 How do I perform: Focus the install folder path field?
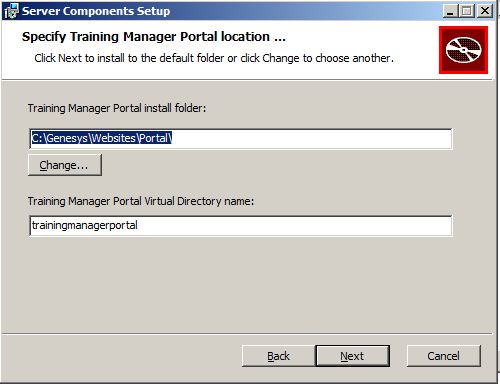(x=241, y=138)
